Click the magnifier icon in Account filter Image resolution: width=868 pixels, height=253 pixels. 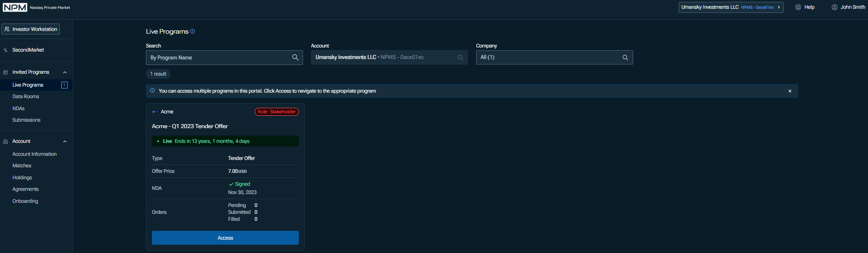point(460,58)
